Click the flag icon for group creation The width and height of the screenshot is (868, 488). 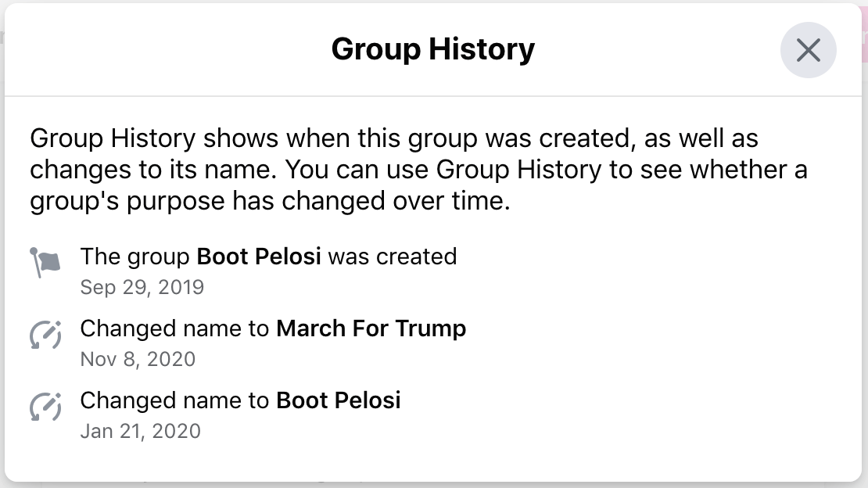[45, 263]
